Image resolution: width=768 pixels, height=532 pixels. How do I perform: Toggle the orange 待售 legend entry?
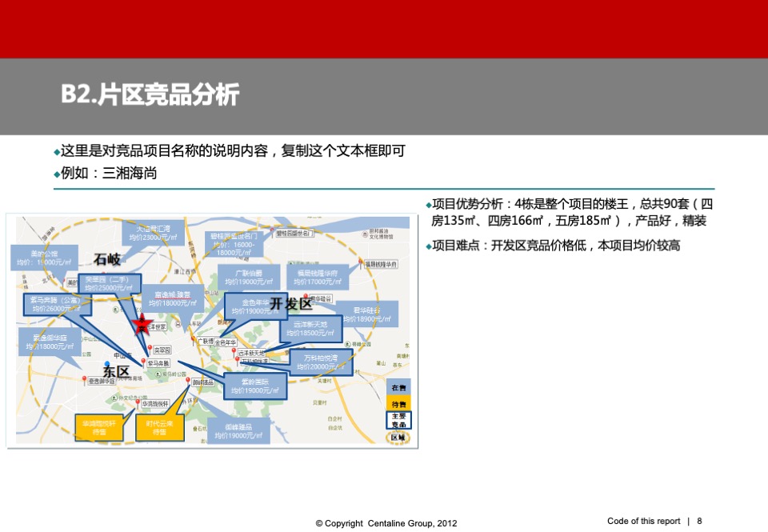pos(399,403)
